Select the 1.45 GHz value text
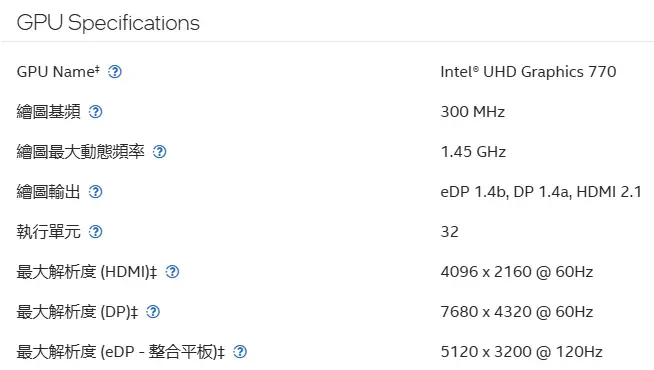Viewport: 654px width, 370px height. click(x=473, y=152)
